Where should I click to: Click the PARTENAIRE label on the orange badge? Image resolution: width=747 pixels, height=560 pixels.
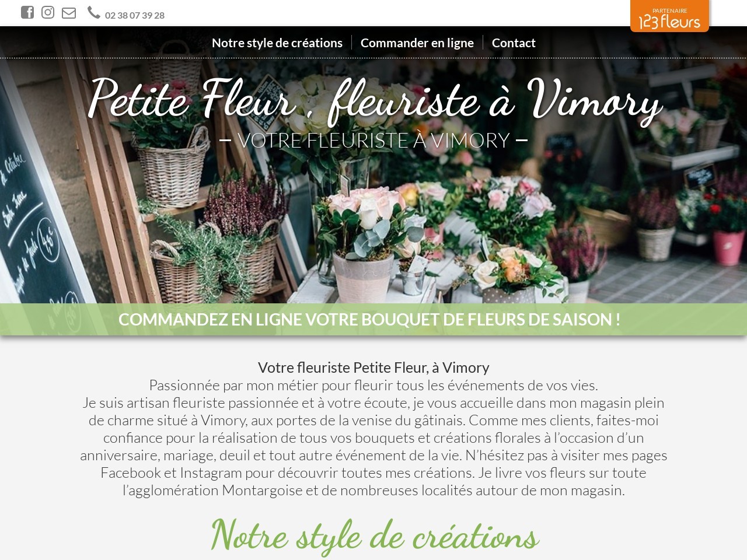(x=670, y=10)
